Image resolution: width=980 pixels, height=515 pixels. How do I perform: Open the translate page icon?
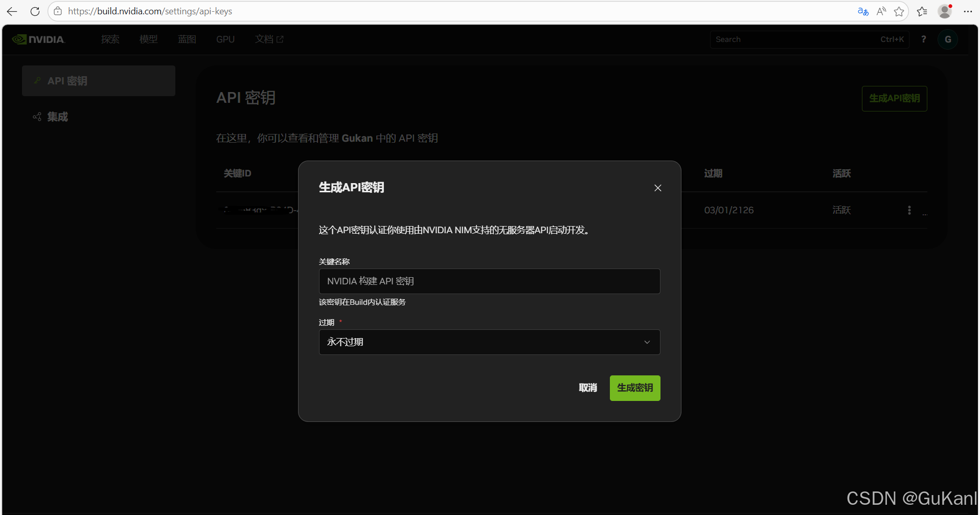863,11
